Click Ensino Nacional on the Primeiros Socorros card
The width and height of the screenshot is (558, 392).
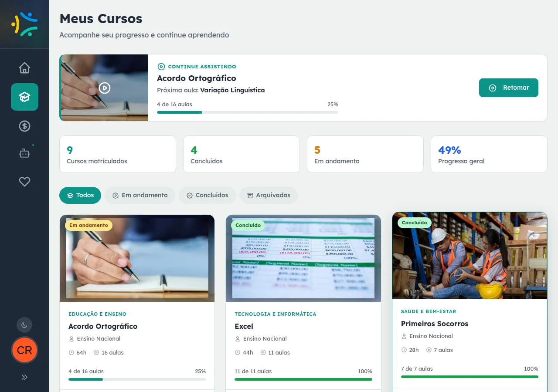point(431,336)
